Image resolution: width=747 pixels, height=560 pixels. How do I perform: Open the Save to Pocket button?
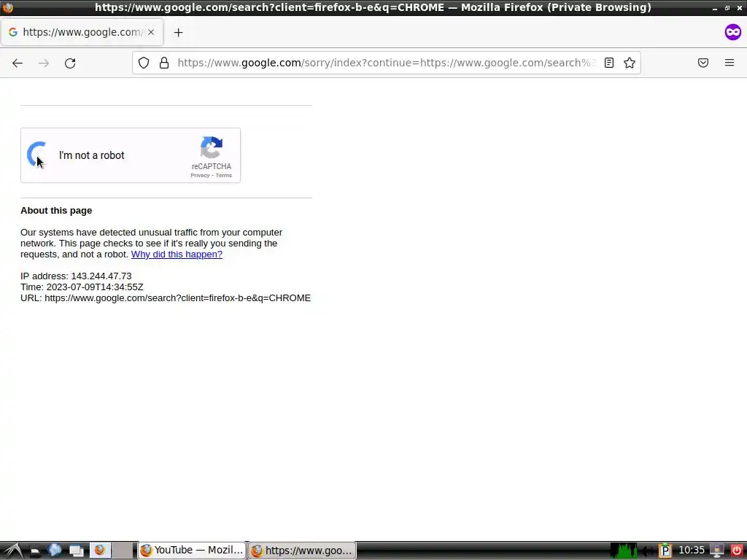pyautogui.click(x=703, y=63)
